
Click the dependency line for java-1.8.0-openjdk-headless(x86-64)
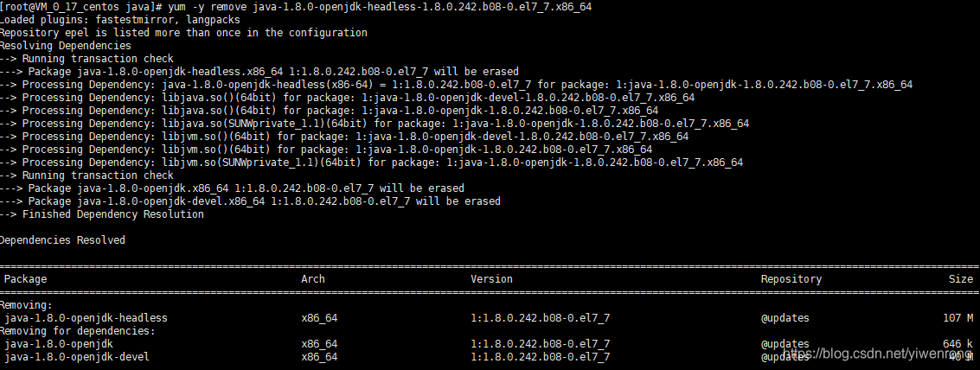[456, 85]
